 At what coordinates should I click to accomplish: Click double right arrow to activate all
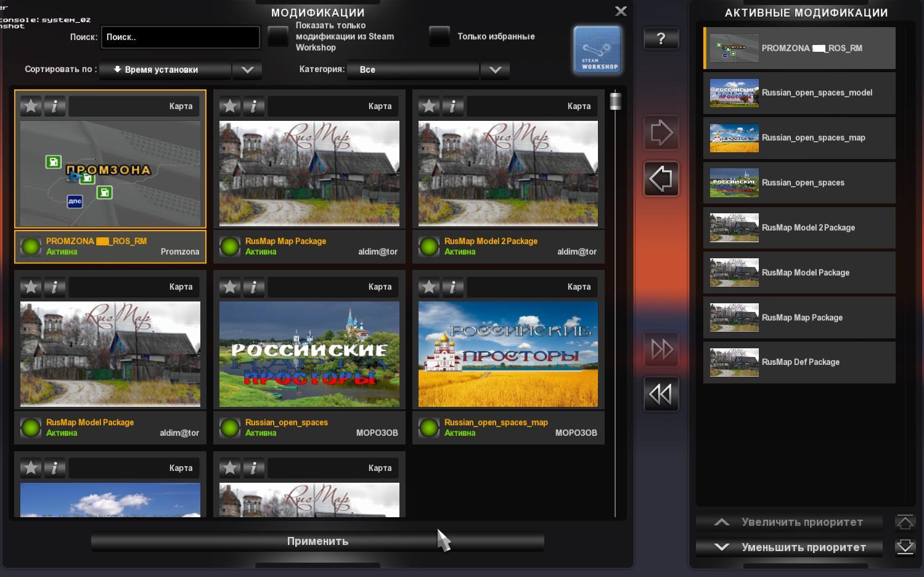(661, 350)
